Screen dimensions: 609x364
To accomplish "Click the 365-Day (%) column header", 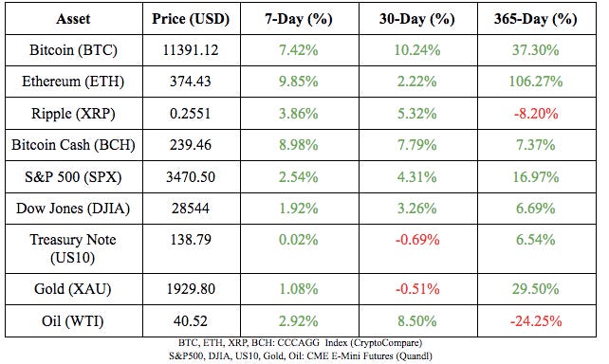I will (536, 19).
